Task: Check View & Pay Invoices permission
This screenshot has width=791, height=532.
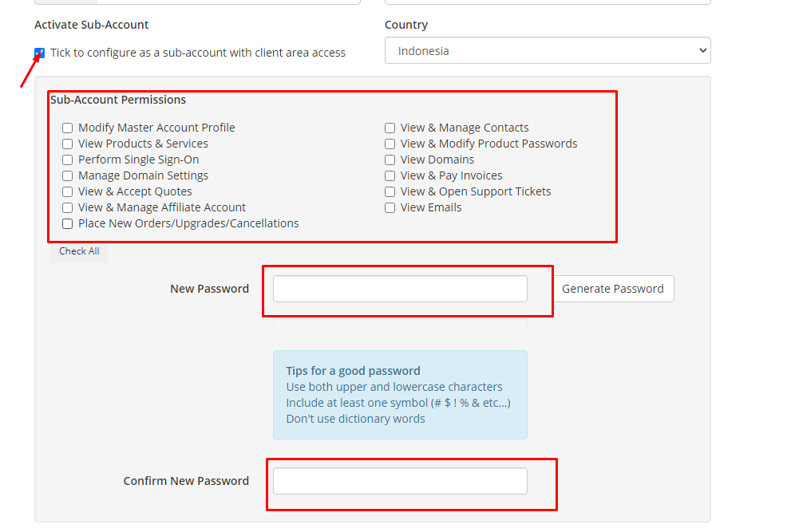Action: point(390,176)
